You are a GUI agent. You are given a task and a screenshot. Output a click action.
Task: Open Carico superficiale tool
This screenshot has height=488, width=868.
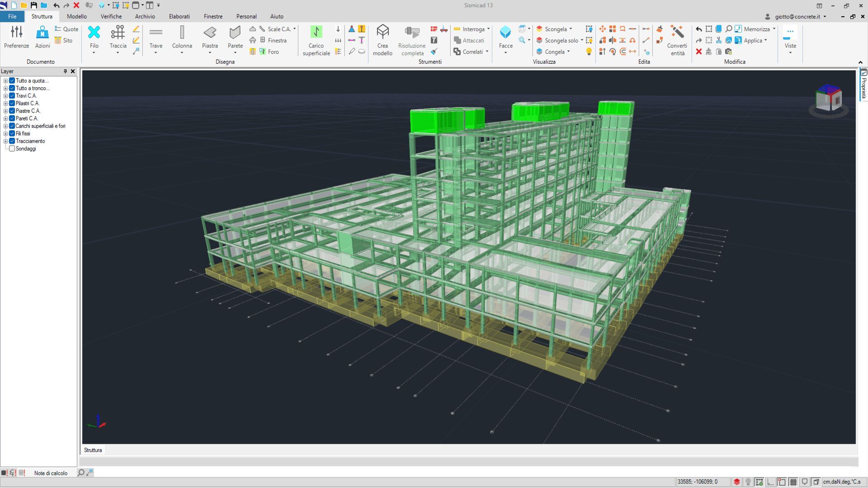316,33
